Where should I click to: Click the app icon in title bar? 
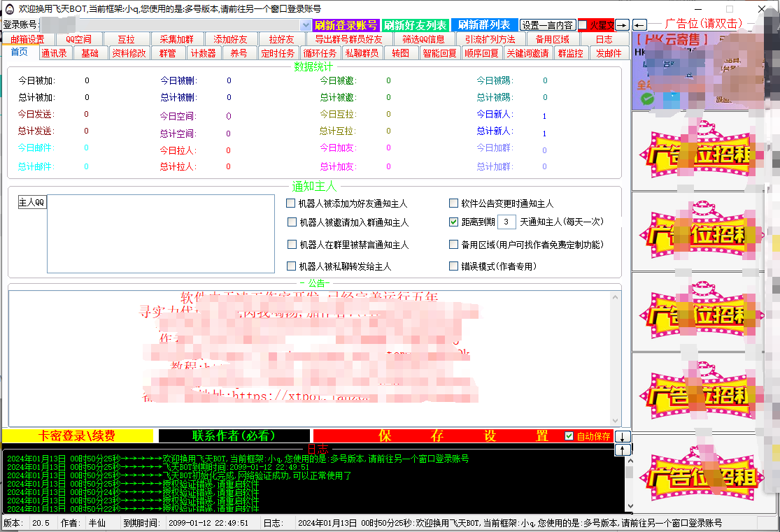click(10, 8)
